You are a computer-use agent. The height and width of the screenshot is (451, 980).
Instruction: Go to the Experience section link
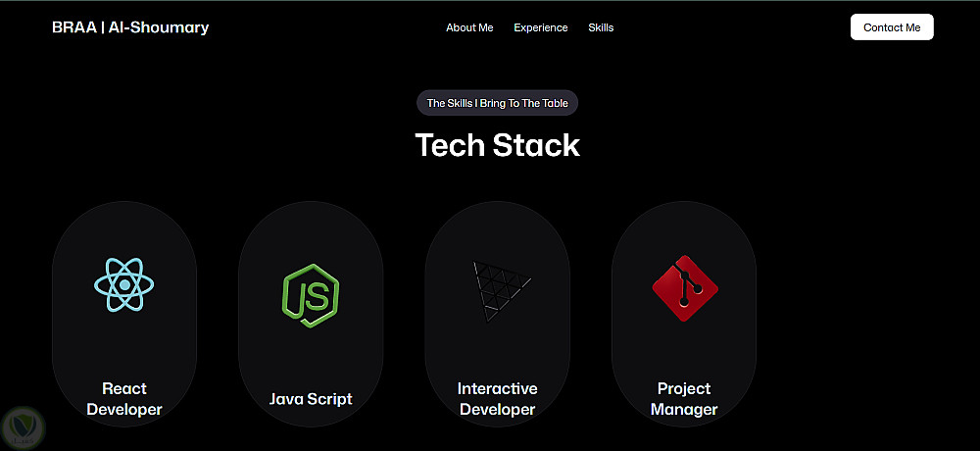[x=541, y=27]
